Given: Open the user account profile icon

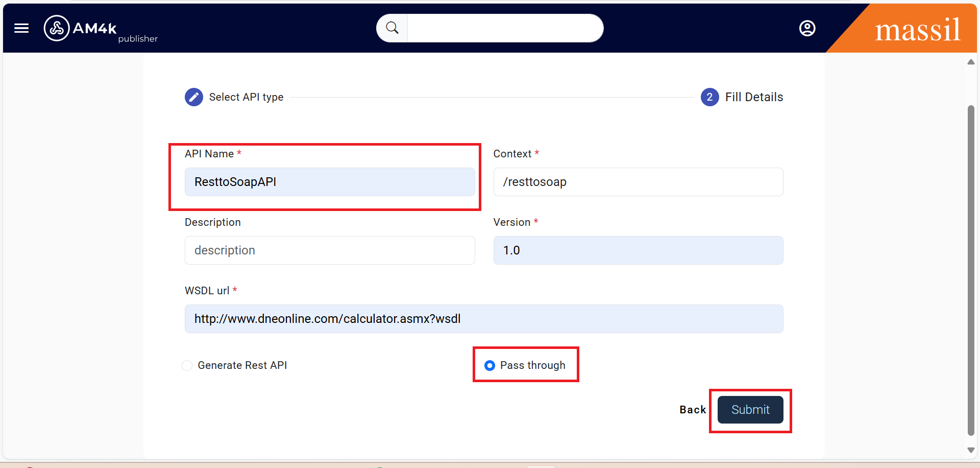Looking at the screenshot, I should [x=807, y=28].
